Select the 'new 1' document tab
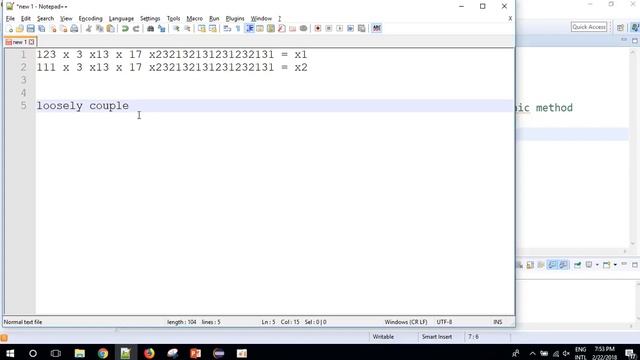 click(x=20, y=42)
